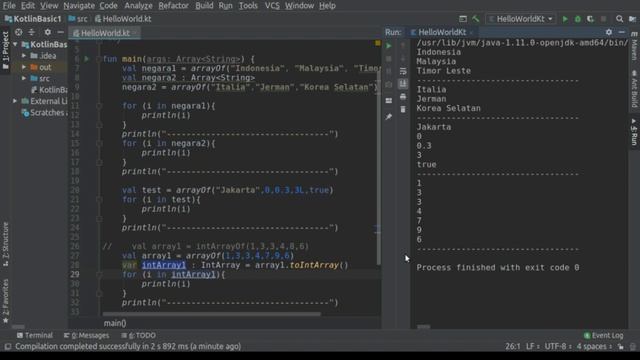This screenshot has height=360, width=640.
Task: Click UTF-8 encoding in status bar
Action: pyautogui.click(x=558, y=347)
